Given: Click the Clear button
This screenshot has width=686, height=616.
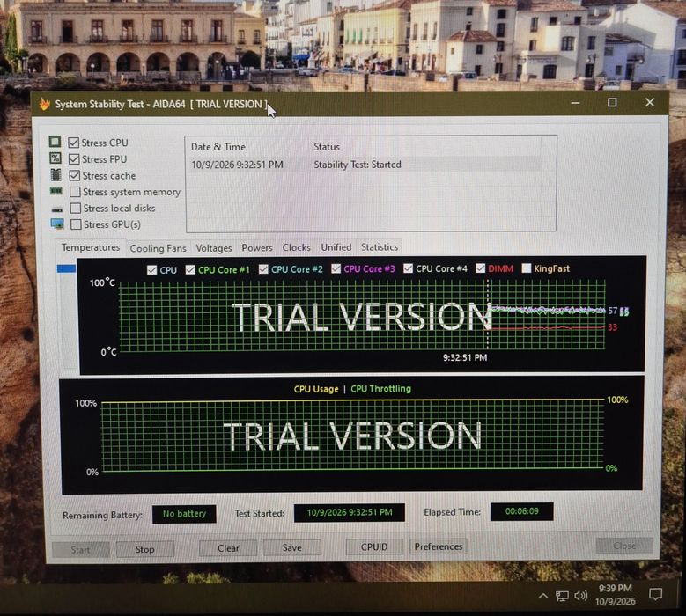Looking at the screenshot, I should [228, 547].
